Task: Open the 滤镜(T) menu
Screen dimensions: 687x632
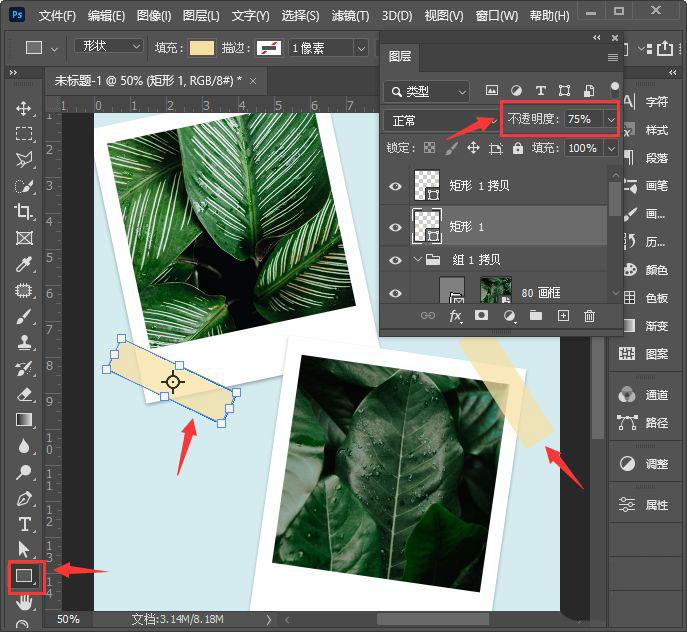Action: point(349,16)
